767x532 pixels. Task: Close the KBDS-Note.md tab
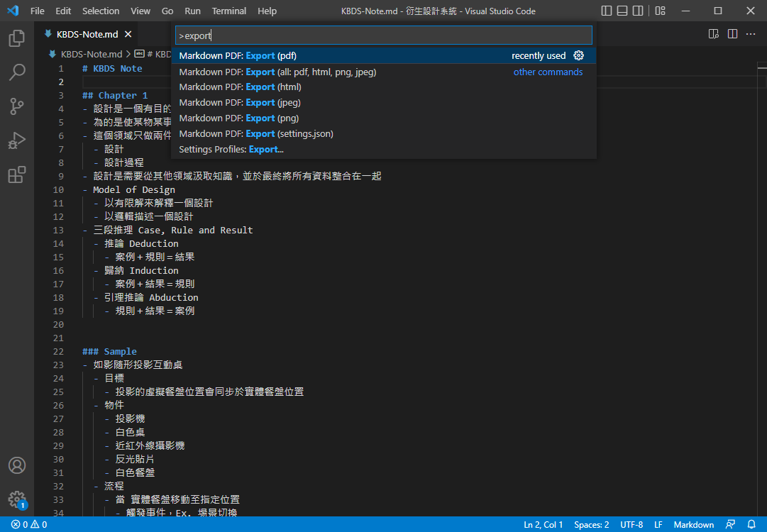tap(128, 34)
